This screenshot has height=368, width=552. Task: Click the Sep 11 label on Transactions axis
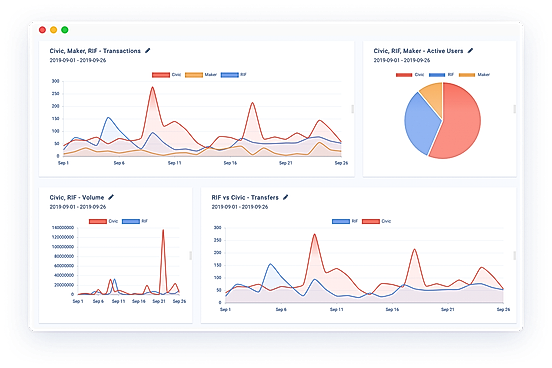174,163
